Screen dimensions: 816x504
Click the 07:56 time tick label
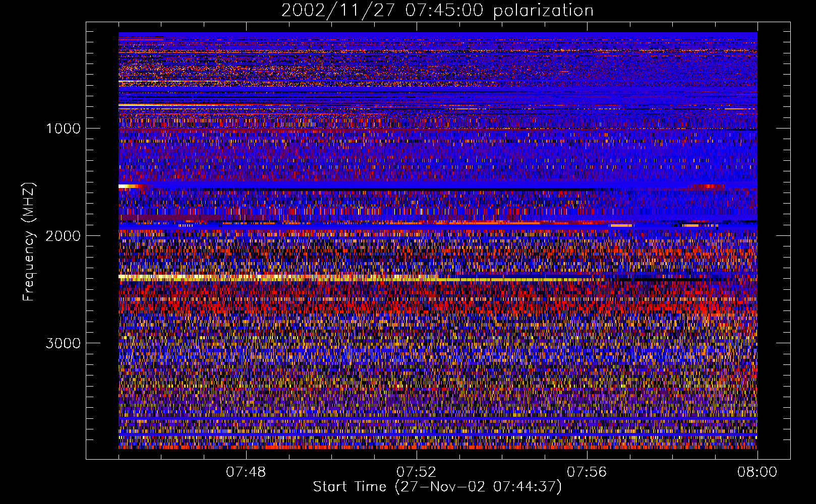click(587, 472)
